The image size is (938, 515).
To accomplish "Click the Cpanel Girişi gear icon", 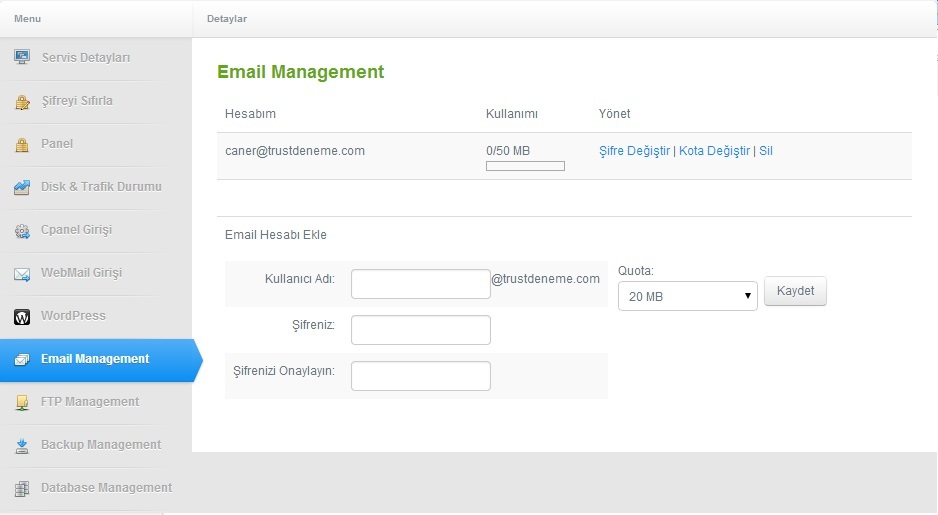I will 22,231.
